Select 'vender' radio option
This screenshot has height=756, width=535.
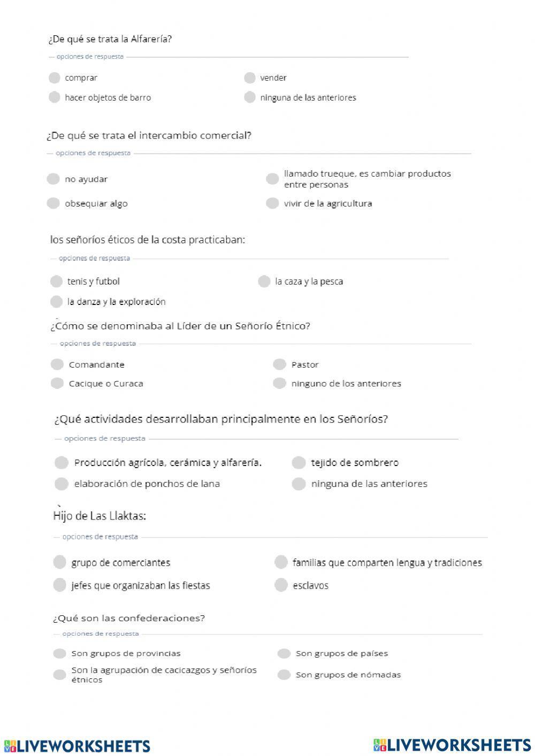pyautogui.click(x=249, y=78)
